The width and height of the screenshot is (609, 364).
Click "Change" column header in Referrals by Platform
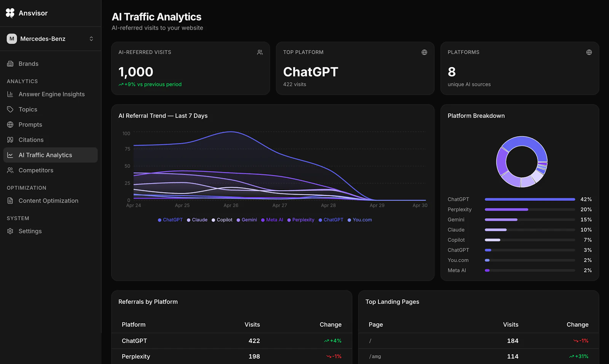click(x=330, y=324)
